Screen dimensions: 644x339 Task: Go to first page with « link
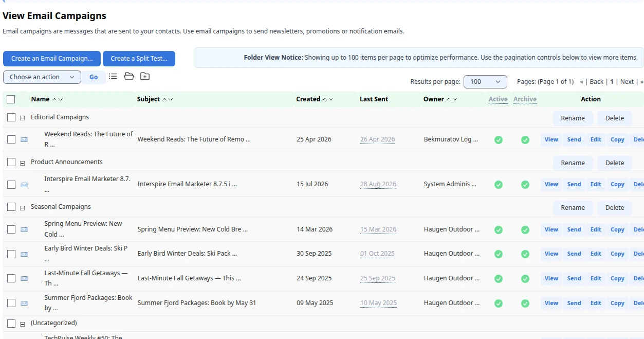pyautogui.click(x=581, y=82)
